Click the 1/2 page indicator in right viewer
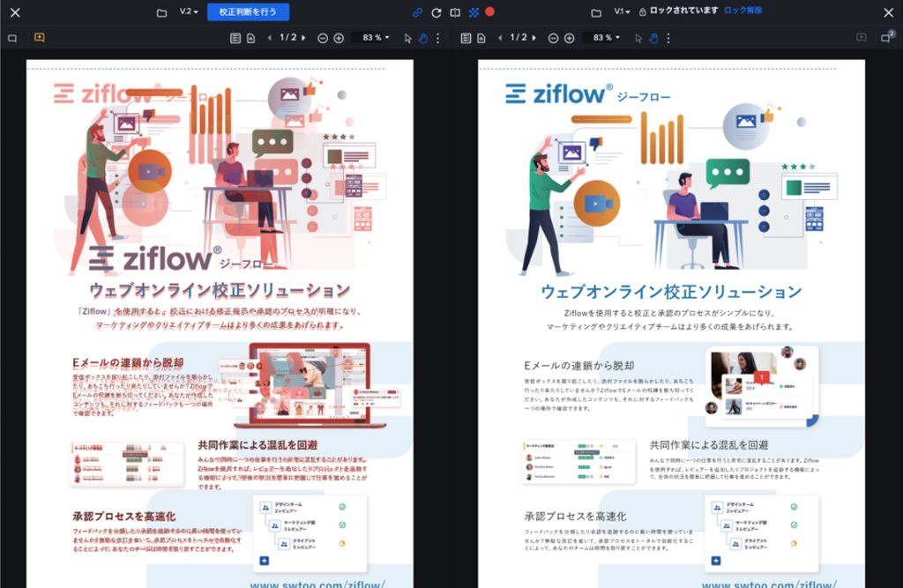The height and width of the screenshot is (588, 903). click(x=519, y=37)
